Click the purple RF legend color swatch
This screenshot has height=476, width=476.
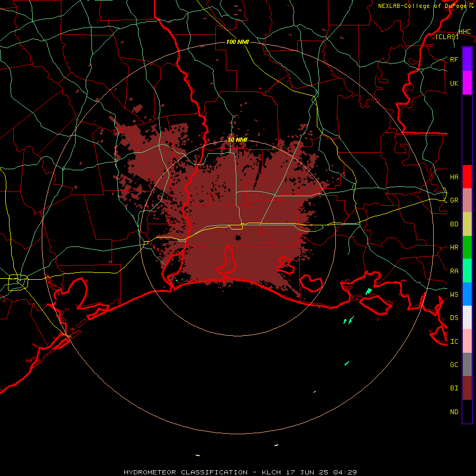[x=467, y=59]
